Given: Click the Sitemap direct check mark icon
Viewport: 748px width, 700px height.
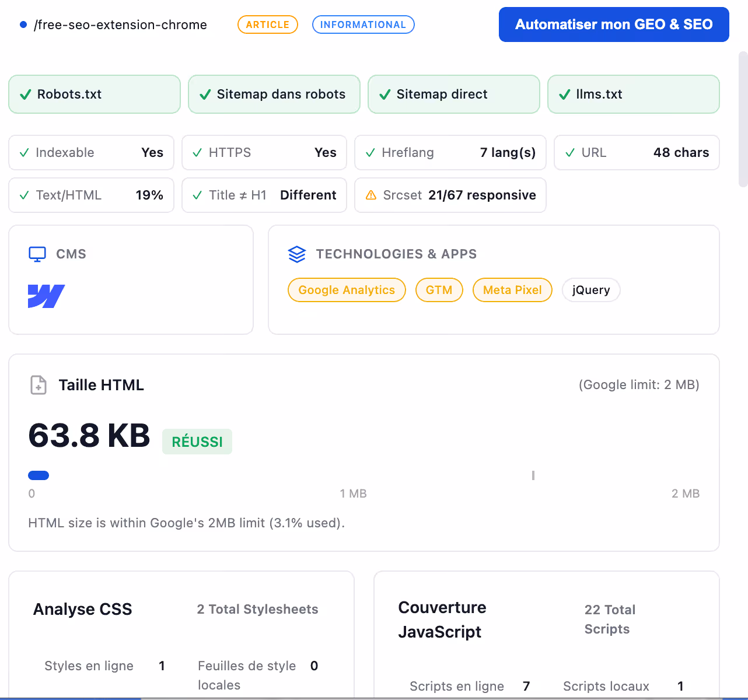Looking at the screenshot, I should click(x=385, y=94).
